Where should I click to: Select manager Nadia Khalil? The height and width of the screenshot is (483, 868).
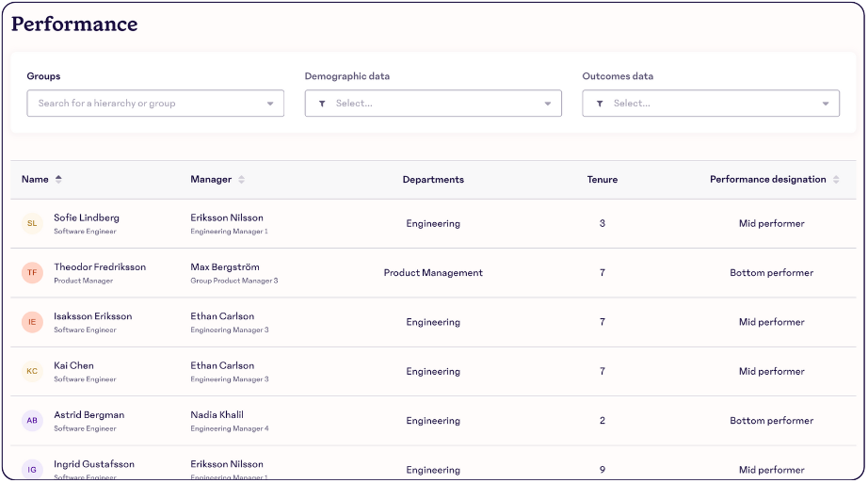[217, 415]
